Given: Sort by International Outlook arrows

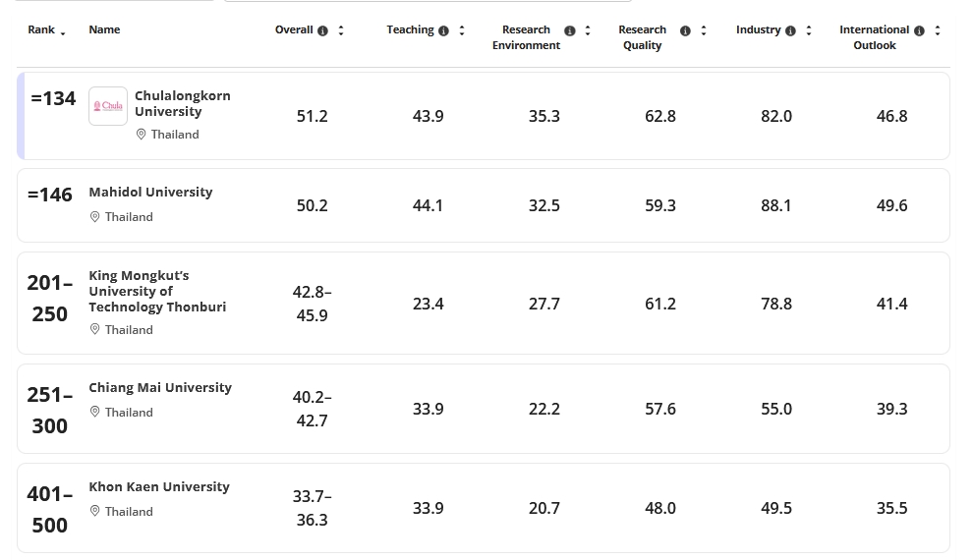Looking at the screenshot, I should [938, 30].
